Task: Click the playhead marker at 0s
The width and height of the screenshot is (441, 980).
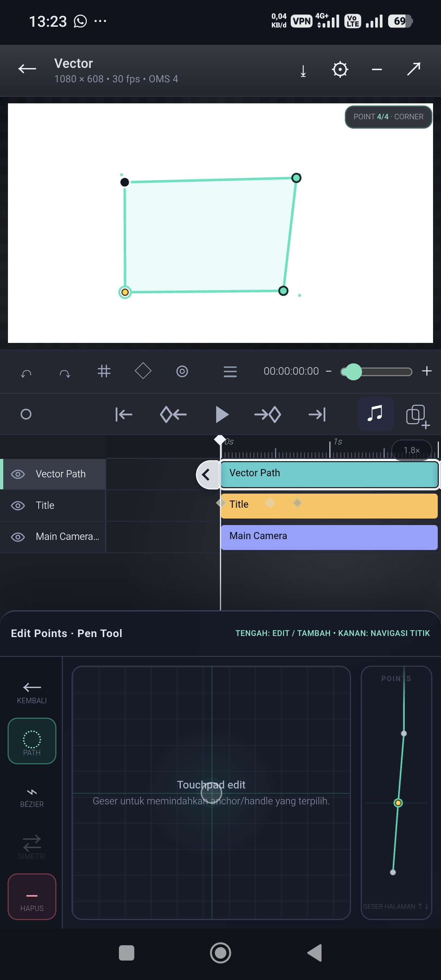Action: click(x=220, y=440)
